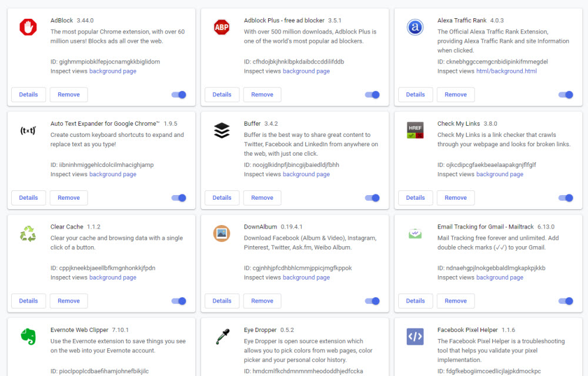The width and height of the screenshot is (588, 376).
Task: Open Details for Auto Text Expander
Action: click(x=28, y=198)
